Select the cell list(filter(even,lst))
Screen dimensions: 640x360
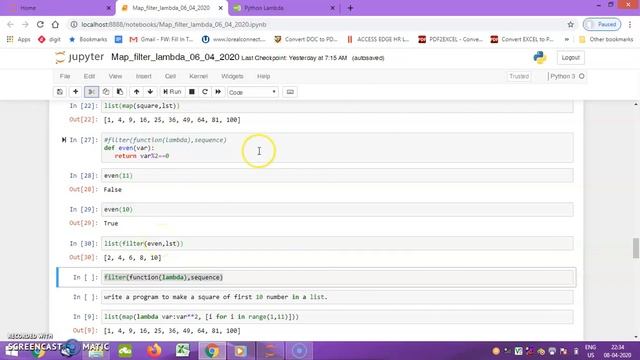[x=337, y=243]
